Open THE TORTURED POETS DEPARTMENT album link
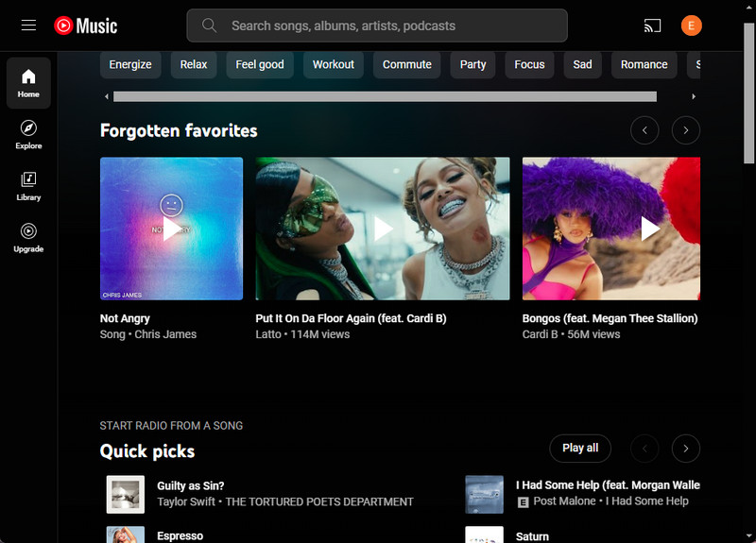Screen dimensions: 756x543 pyautogui.click(x=319, y=501)
